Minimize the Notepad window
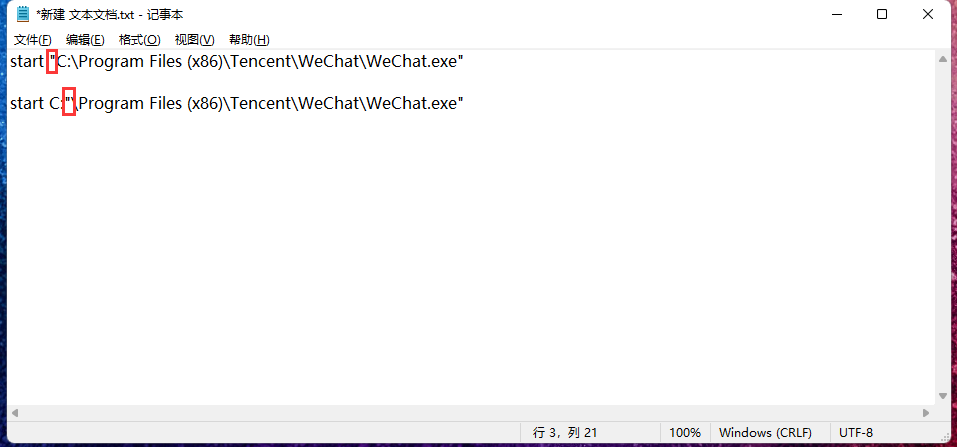The width and height of the screenshot is (957, 447). point(836,14)
